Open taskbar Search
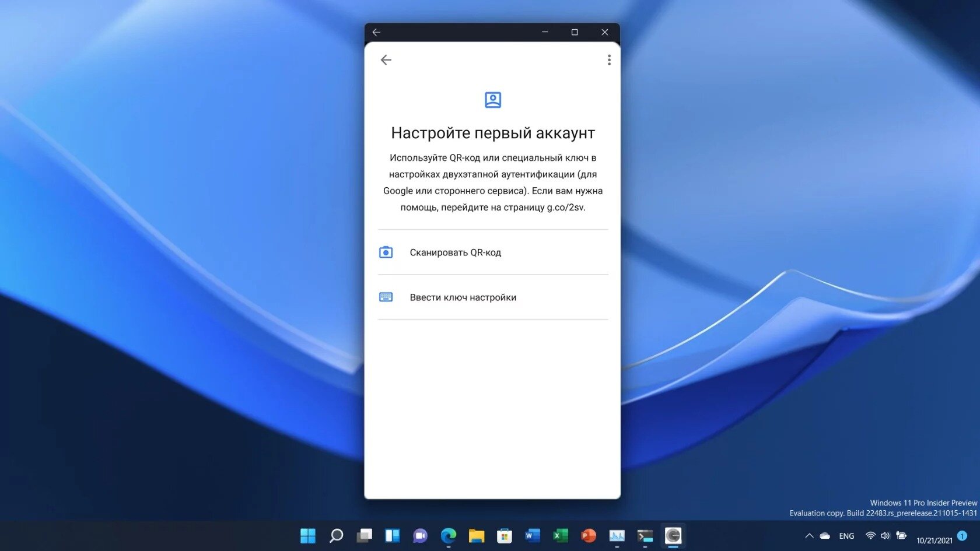980x551 pixels. (336, 536)
